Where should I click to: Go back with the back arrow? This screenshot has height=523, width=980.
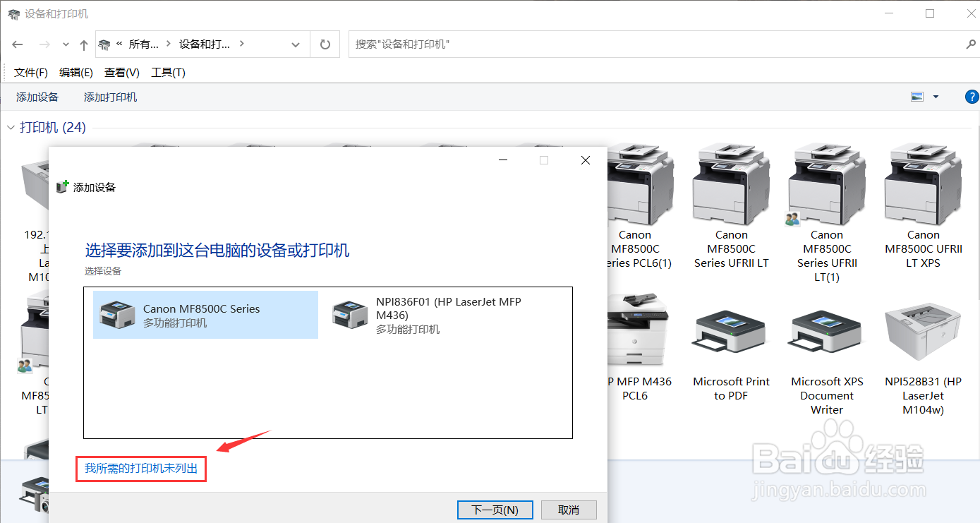click(18, 44)
